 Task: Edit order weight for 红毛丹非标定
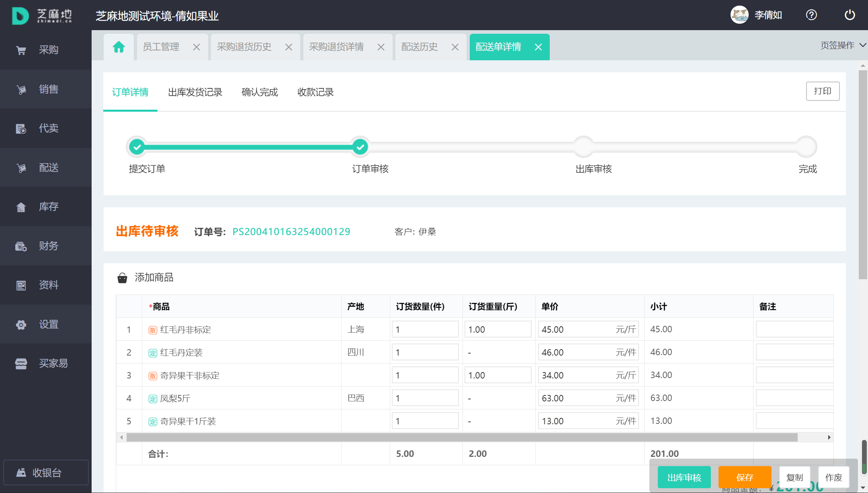(x=498, y=329)
